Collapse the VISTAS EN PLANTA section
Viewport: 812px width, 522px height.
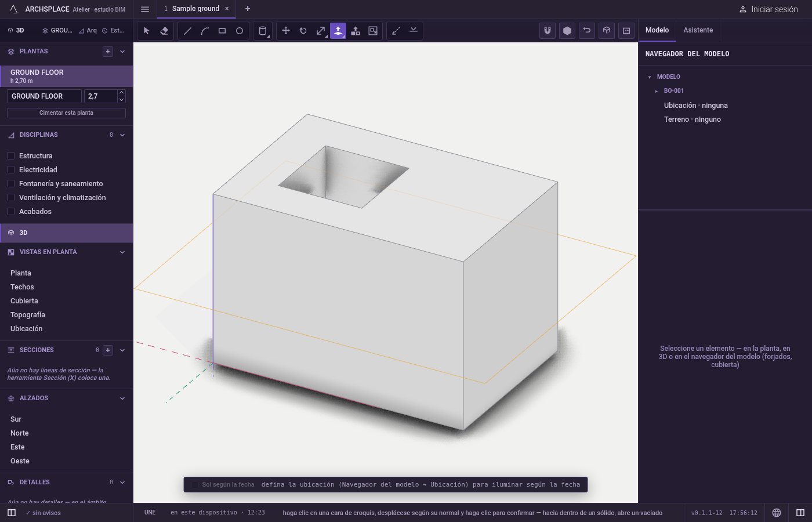122,252
